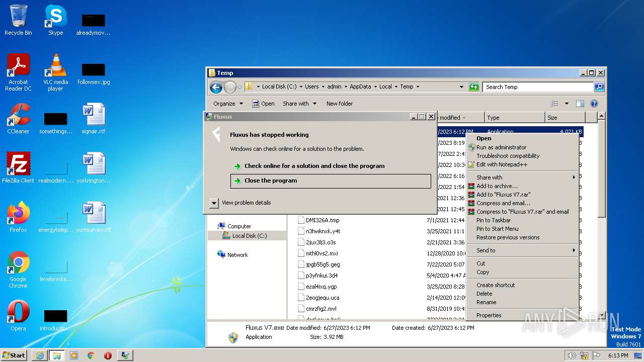Select Create shortcut menu entry
Screen dimensions: 644x362
(522, 285)
